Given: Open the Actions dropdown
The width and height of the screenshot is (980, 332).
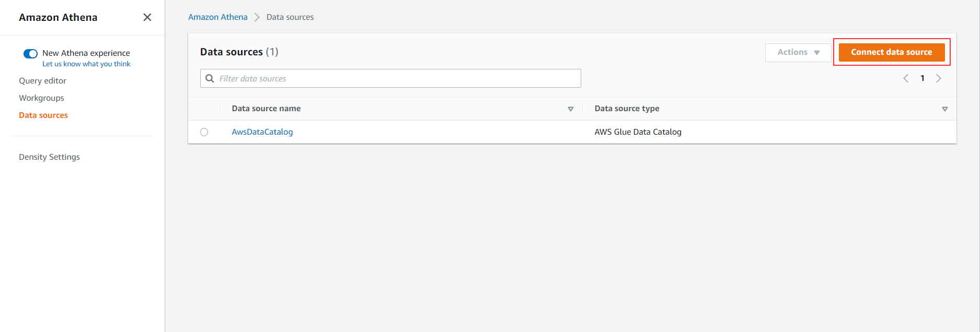Looking at the screenshot, I should click(x=798, y=52).
